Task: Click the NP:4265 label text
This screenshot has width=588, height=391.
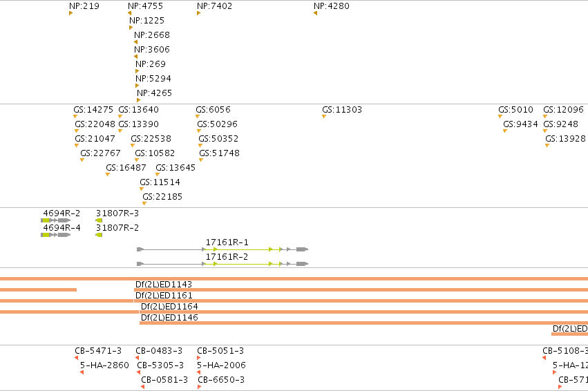Action: pyautogui.click(x=154, y=93)
